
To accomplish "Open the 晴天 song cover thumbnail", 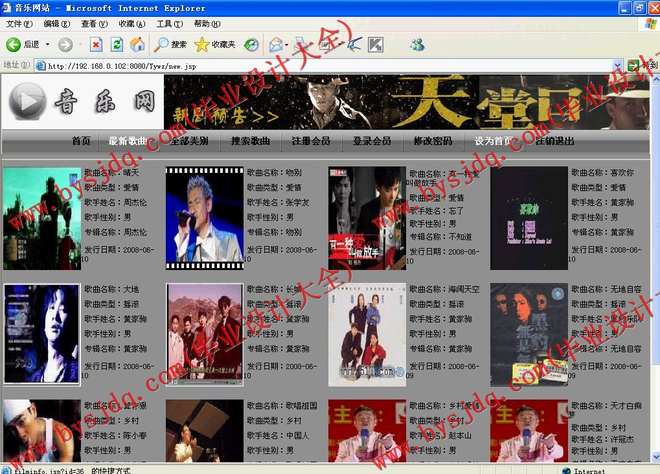I will pos(41,218).
